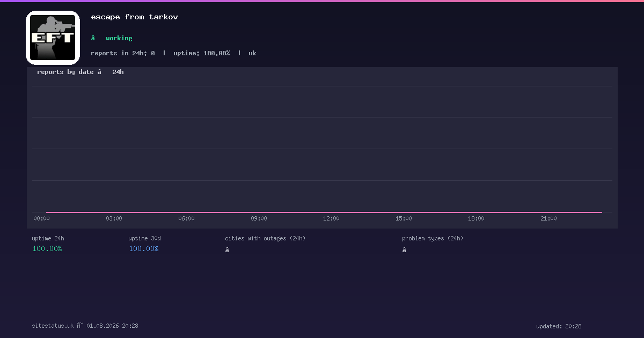The width and height of the screenshot is (644, 338).
Task: Click the 06:00 time axis marker
Action: coord(186,218)
